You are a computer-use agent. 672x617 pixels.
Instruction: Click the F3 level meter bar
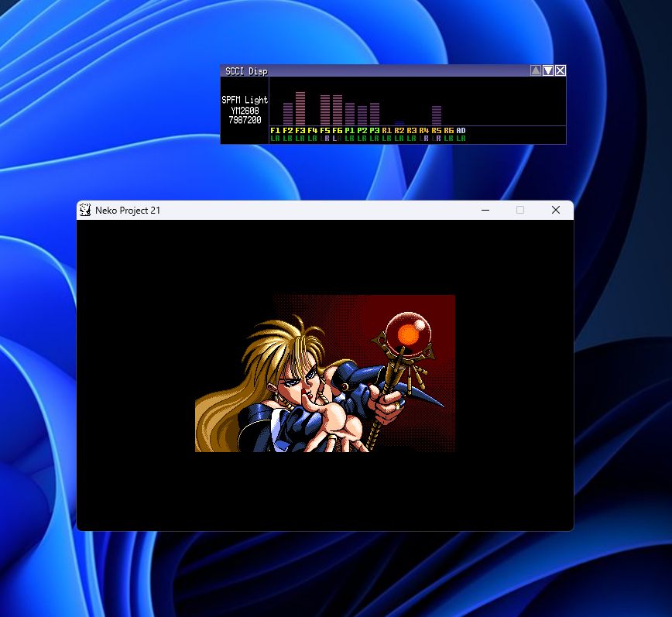click(x=300, y=108)
